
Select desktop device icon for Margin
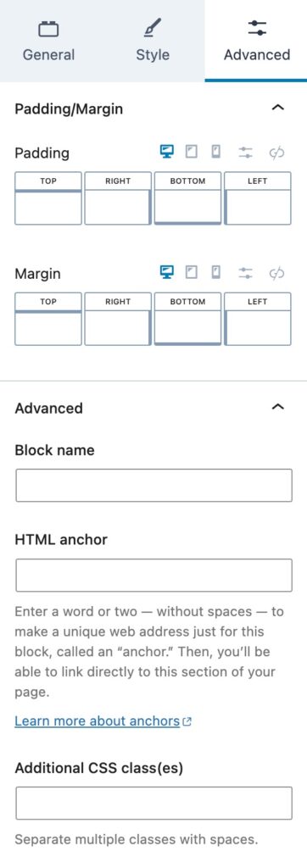point(167,272)
